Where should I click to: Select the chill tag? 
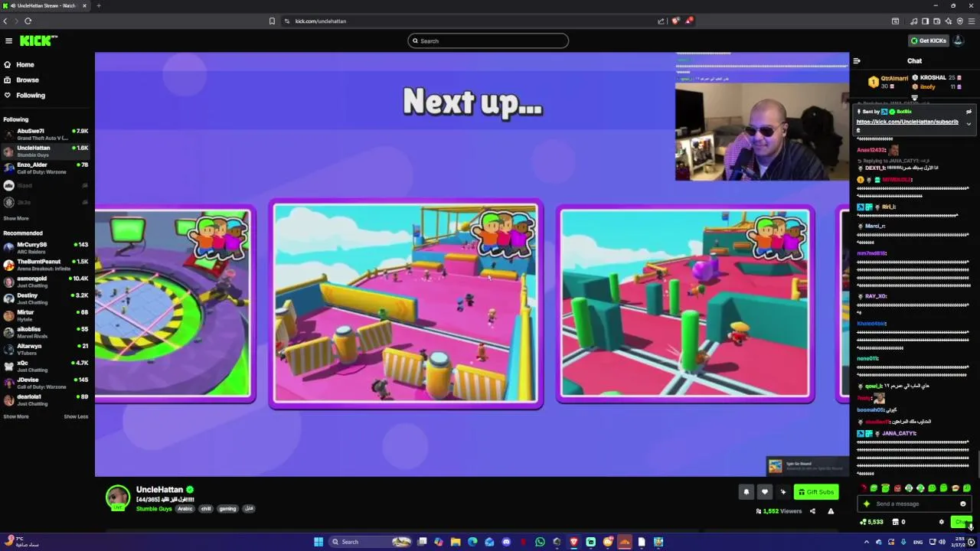pos(206,508)
